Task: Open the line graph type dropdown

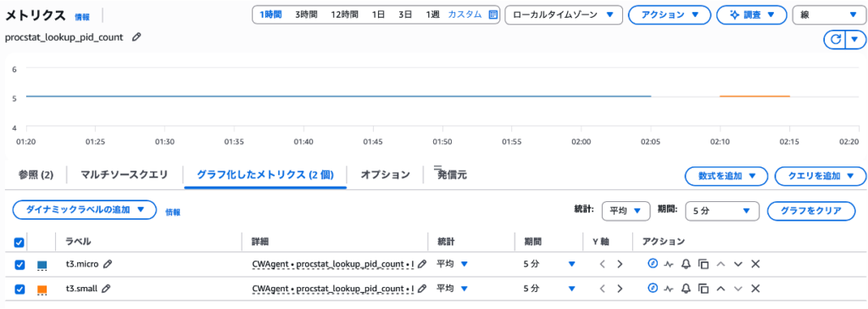Action: coord(828,15)
